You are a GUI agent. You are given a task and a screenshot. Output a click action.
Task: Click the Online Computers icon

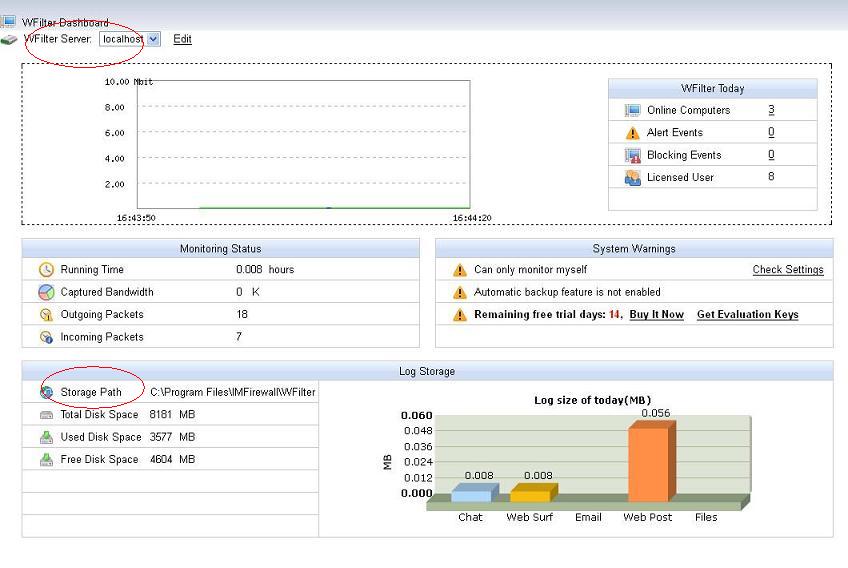(x=632, y=110)
